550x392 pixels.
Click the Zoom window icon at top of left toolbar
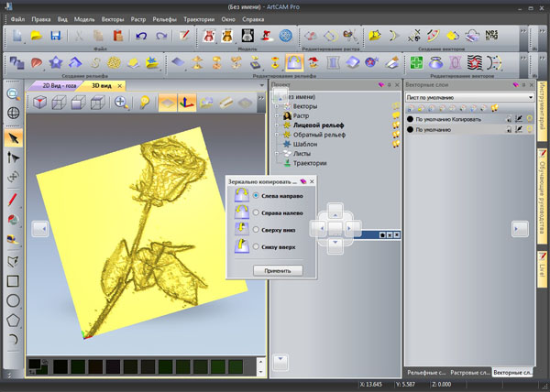[x=14, y=94]
